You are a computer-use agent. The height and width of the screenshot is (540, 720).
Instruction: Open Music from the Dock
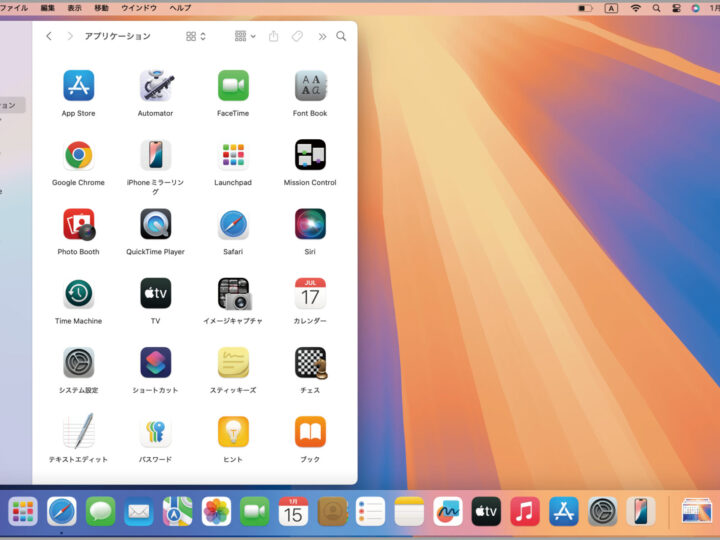525,511
